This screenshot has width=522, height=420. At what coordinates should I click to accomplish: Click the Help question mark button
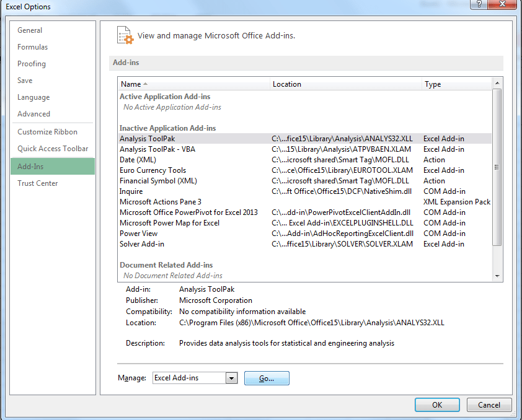pyautogui.click(x=479, y=4)
